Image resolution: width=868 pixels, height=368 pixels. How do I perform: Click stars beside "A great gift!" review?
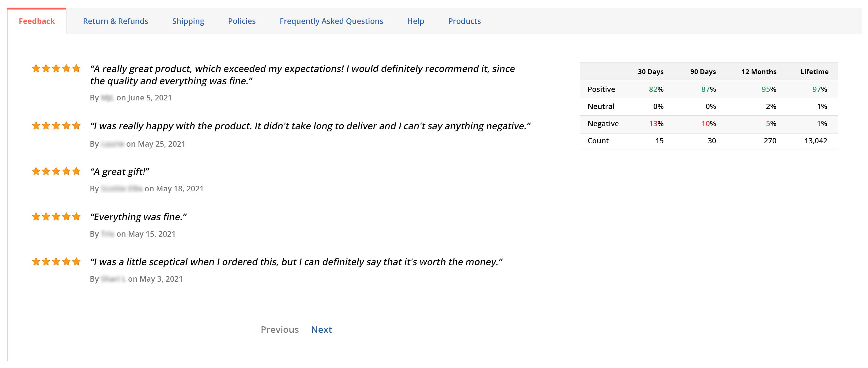click(x=56, y=171)
